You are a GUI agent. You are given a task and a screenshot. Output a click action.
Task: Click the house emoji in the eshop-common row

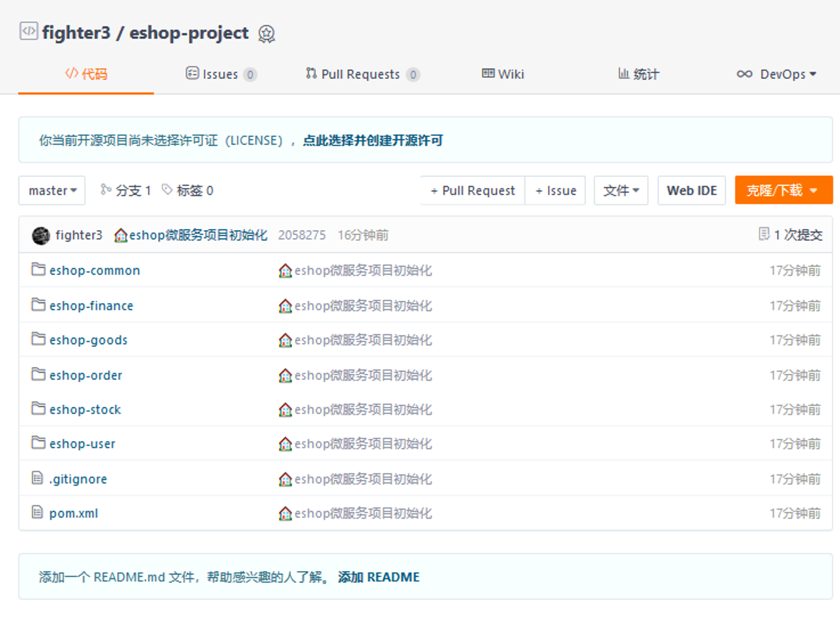pos(285,271)
